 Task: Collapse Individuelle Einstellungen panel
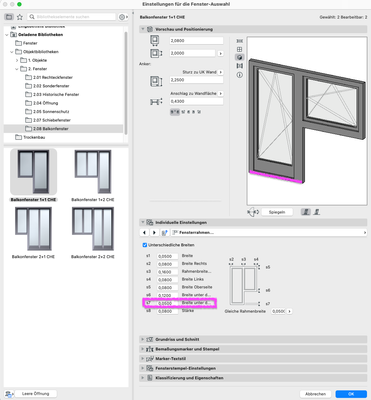143,222
